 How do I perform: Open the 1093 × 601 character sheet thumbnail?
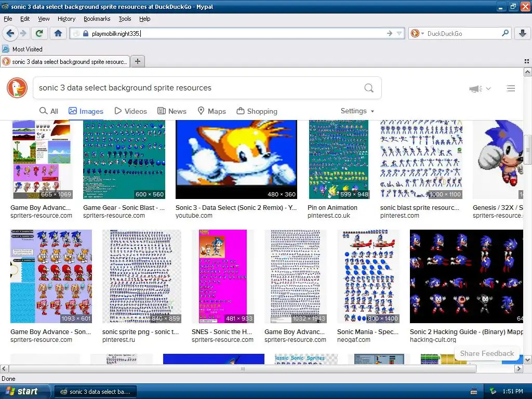51,276
